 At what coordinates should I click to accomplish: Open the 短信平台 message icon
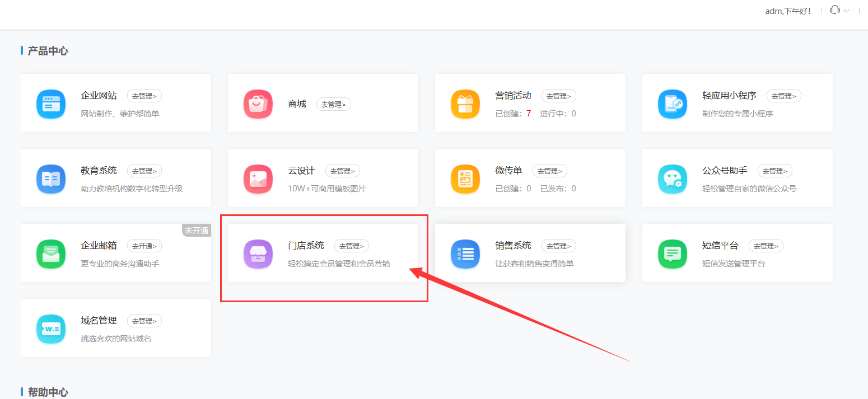click(x=673, y=254)
